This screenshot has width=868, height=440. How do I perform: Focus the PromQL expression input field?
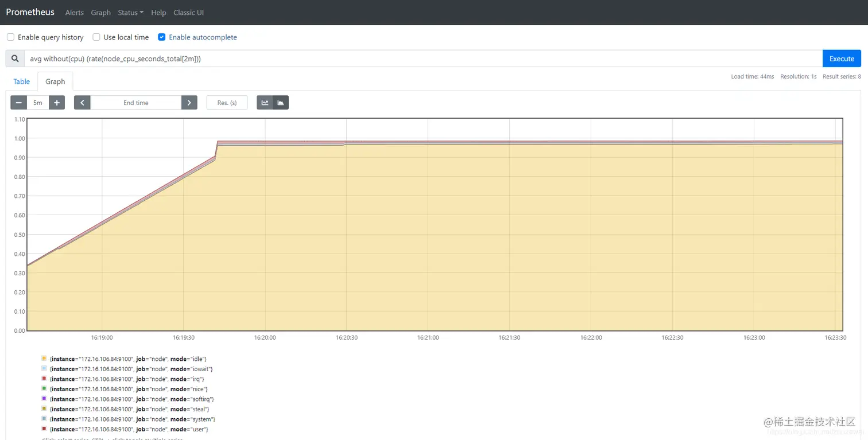tap(423, 59)
